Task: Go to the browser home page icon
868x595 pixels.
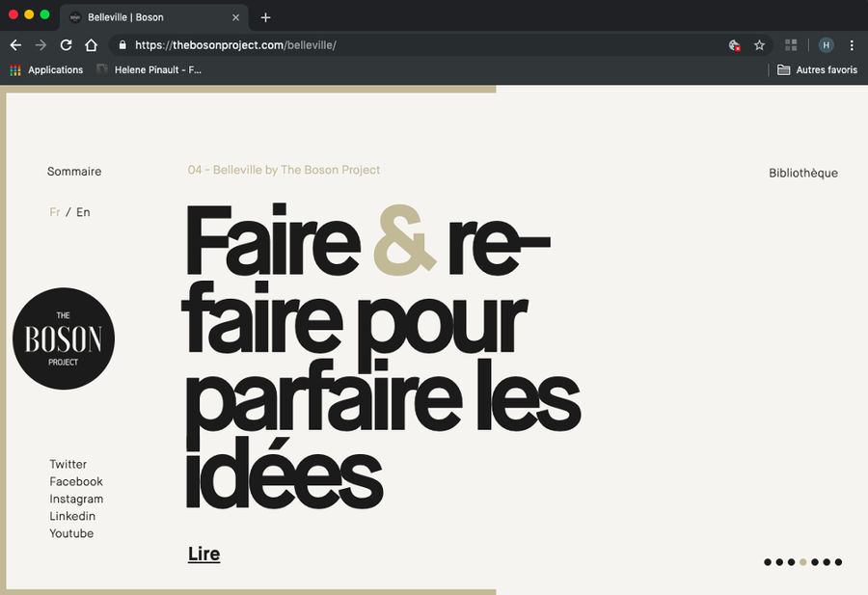Action: (x=91, y=45)
